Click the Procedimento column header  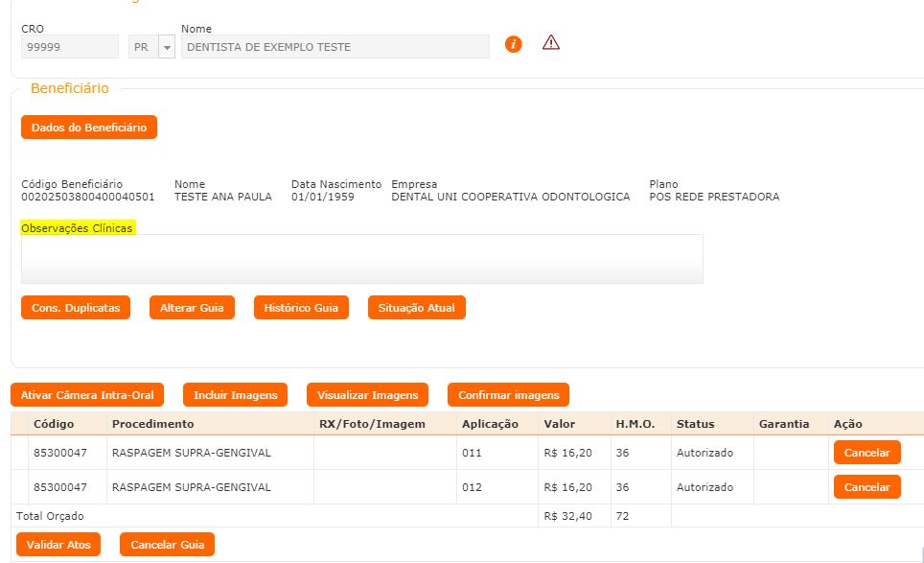point(153,424)
